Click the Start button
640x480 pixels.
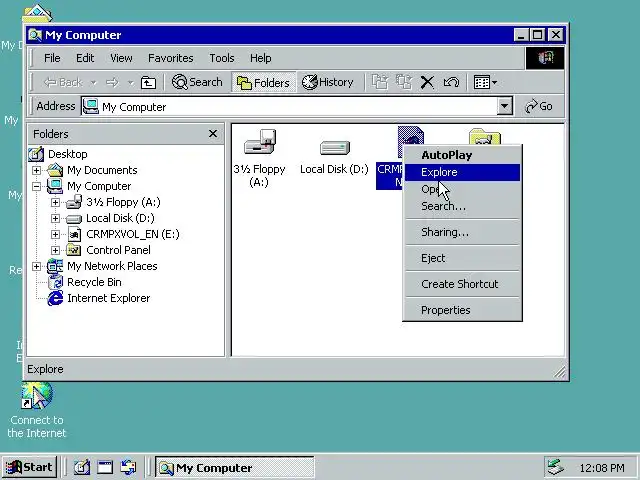[29, 467]
